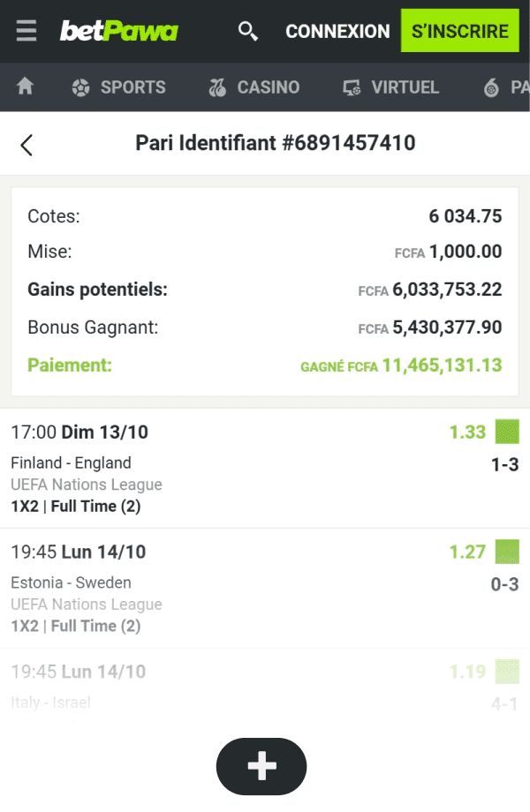This screenshot has height=812, width=530.
Task: Open the VIRTUEL tab
Action: pyautogui.click(x=405, y=87)
